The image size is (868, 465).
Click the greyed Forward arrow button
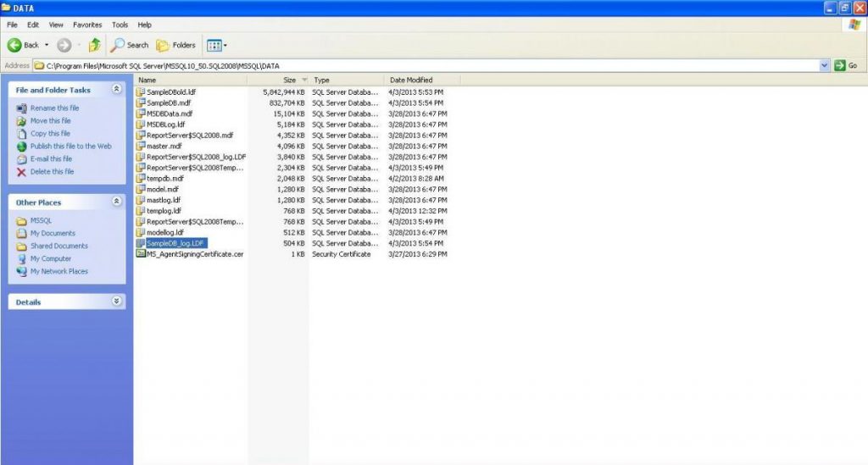pos(64,46)
